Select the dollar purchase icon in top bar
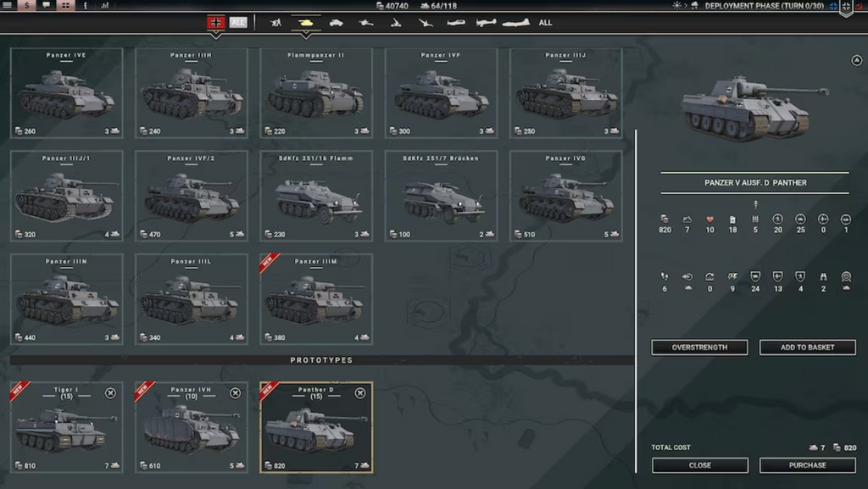 [26, 6]
